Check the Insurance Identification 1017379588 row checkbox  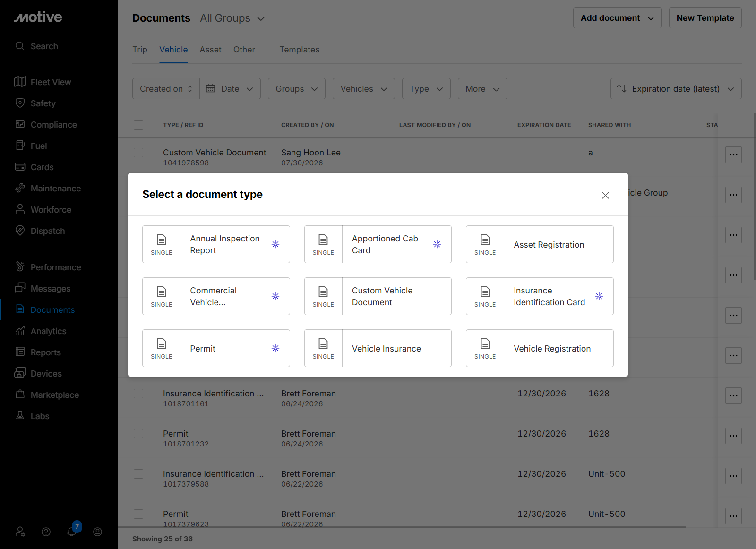138,474
